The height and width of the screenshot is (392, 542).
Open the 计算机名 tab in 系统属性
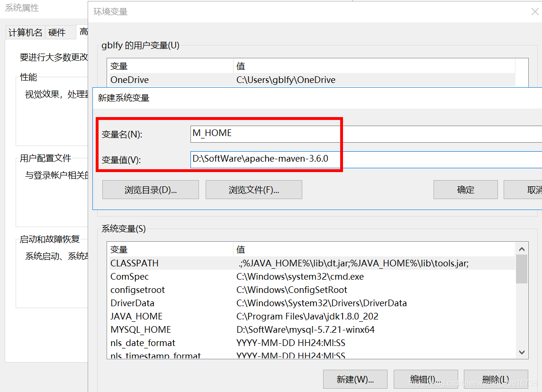pos(25,33)
